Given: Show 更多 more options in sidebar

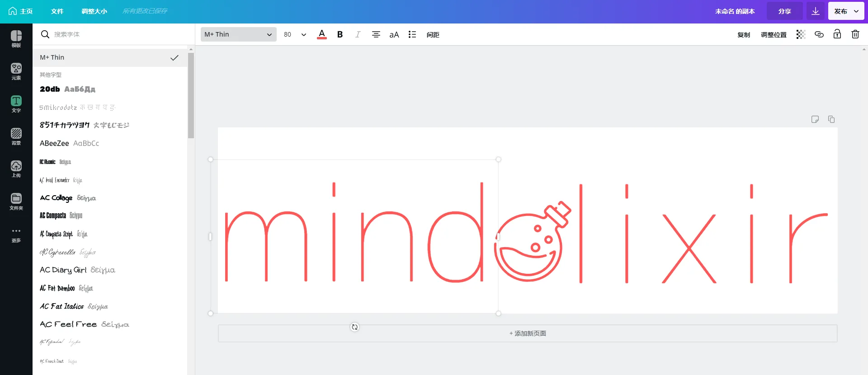Looking at the screenshot, I should point(16,234).
